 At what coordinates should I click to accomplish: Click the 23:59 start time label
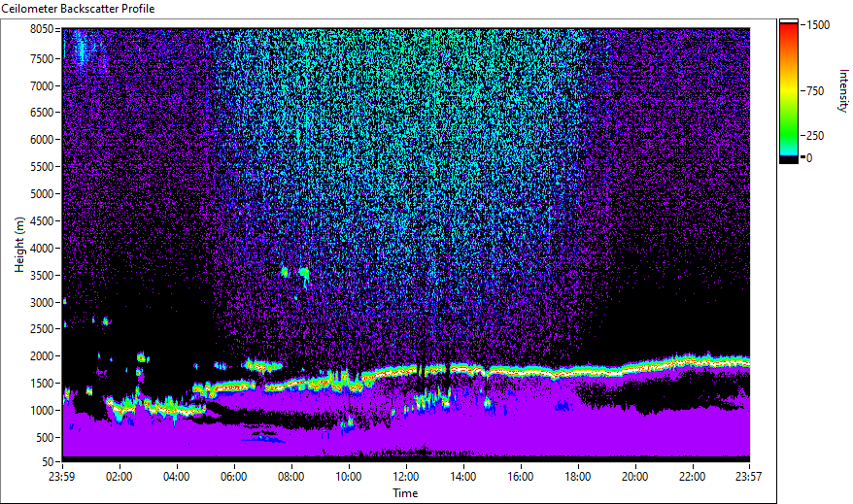point(61,477)
